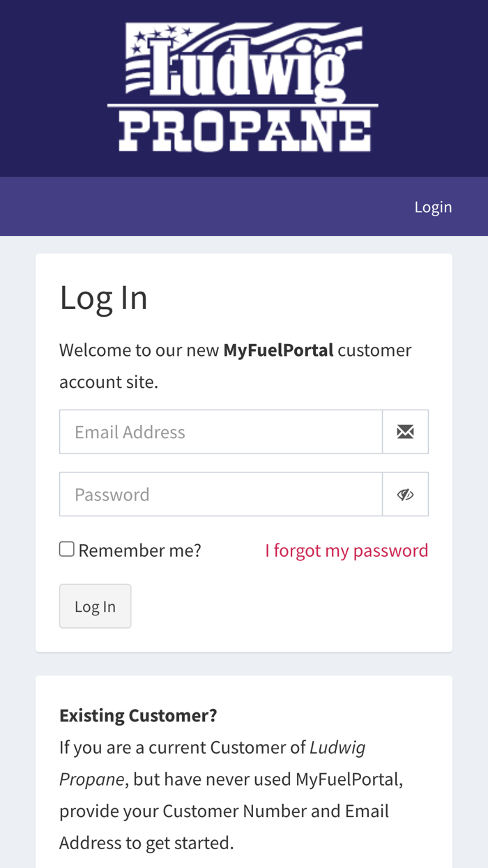Click the "Welcome to our new" text
The width and height of the screenshot is (488, 868).
pos(139,350)
